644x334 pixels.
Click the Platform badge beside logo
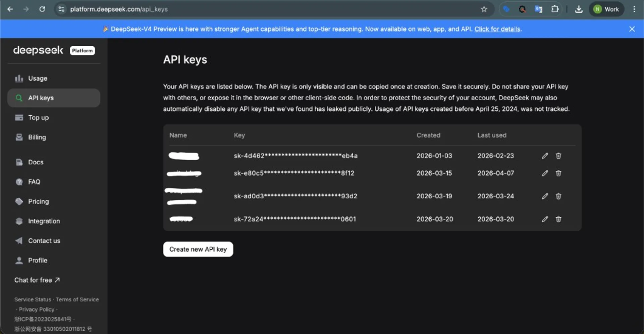(x=82, y=50)
